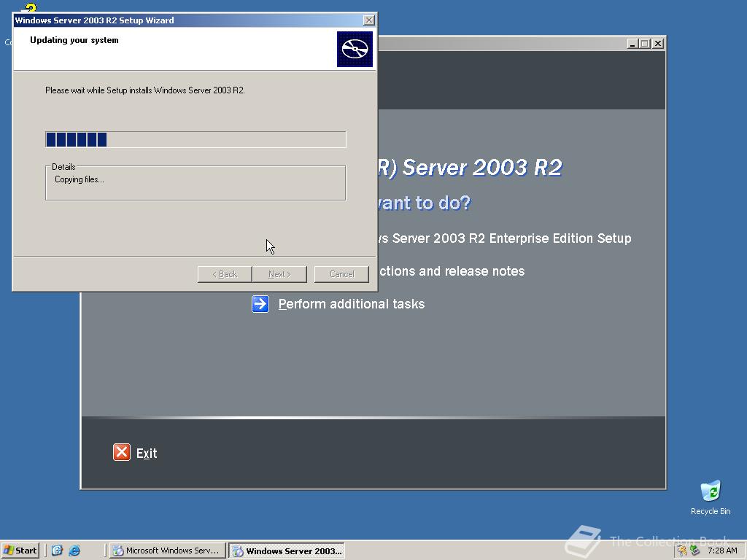747x560 pixels.
Task: Click the Windows Server 2003 logo in the wizard header
Action: [355, 49]
